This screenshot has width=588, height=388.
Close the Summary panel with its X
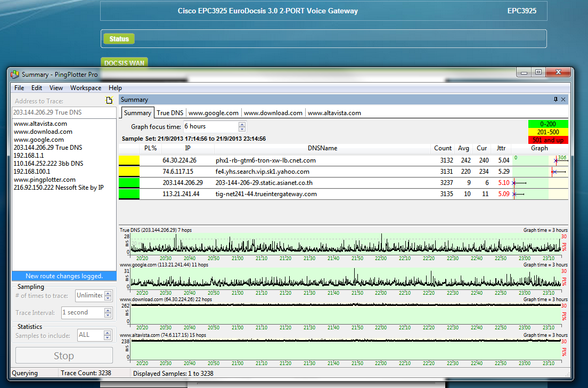coord(563,100)
